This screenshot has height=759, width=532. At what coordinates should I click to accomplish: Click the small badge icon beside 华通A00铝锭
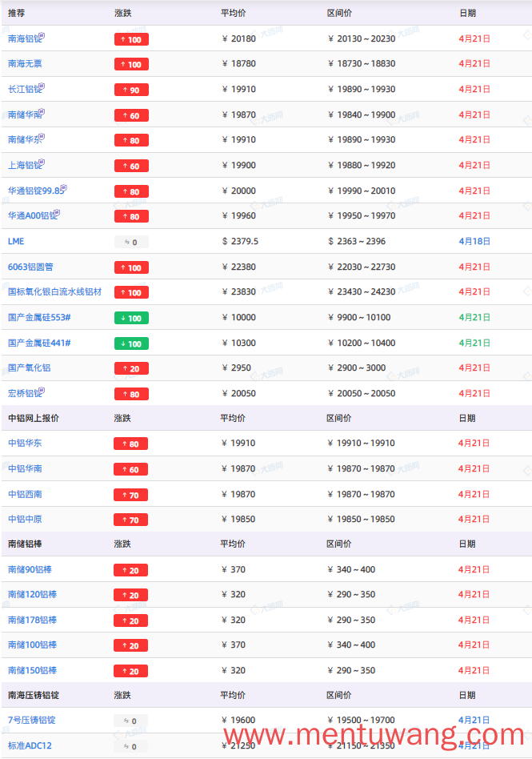point(58,212)
